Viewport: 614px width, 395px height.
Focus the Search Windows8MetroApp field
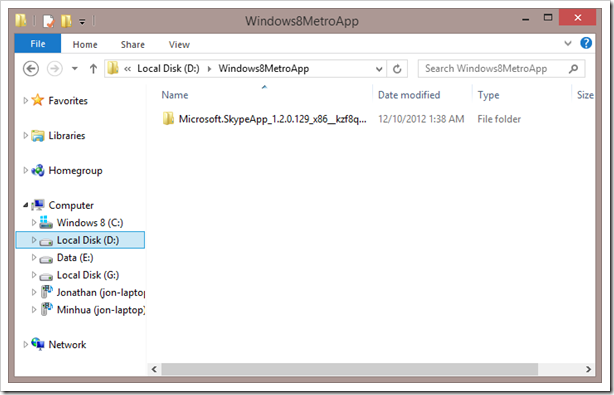502,69
